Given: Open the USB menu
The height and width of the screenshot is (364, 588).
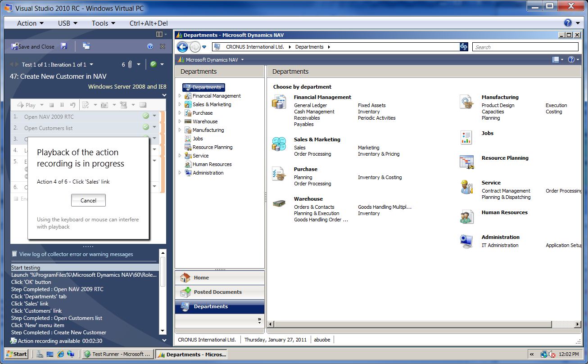Looking at the screenshot, I should tap(68, 23).
